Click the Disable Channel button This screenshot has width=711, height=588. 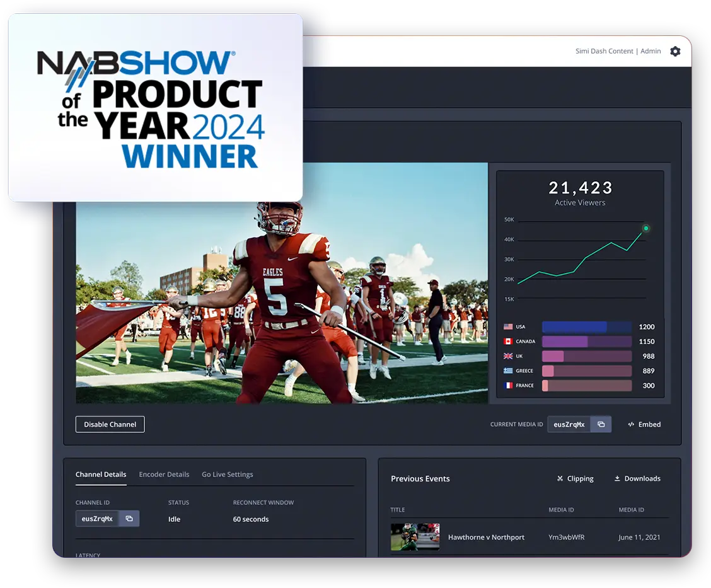point(110,424)
